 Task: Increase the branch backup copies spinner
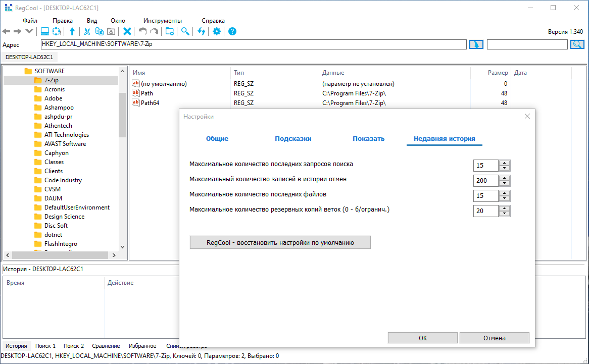[505, 209]
